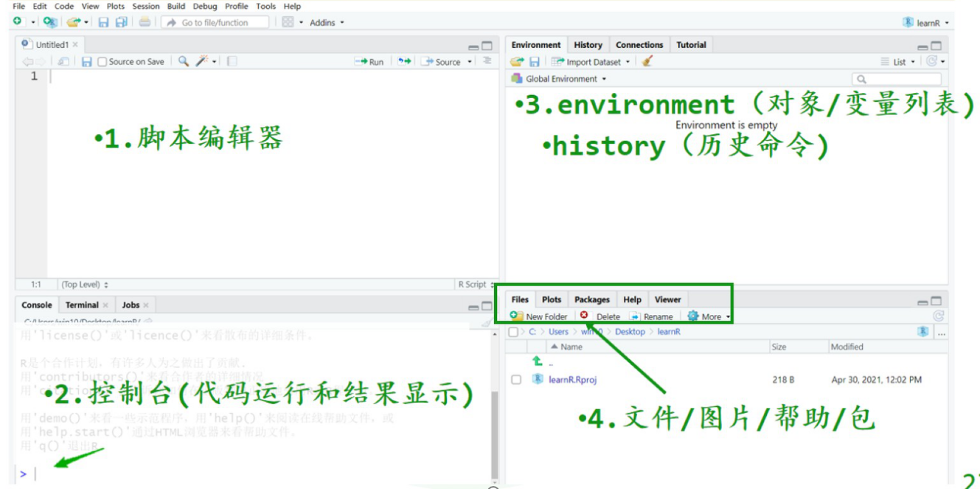This screenshot has width=980, height=489.
Task: Click the refresh icon in Files pane
Action: tap(939, 316)
